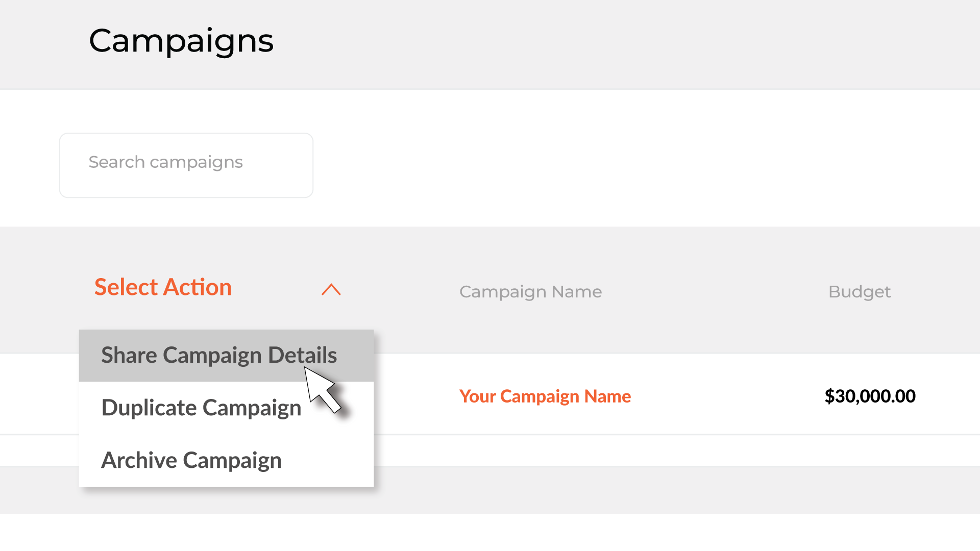Sort by the Campaign Name column header
This screenshot has height=551, width=980.
[x=530, y=292]
